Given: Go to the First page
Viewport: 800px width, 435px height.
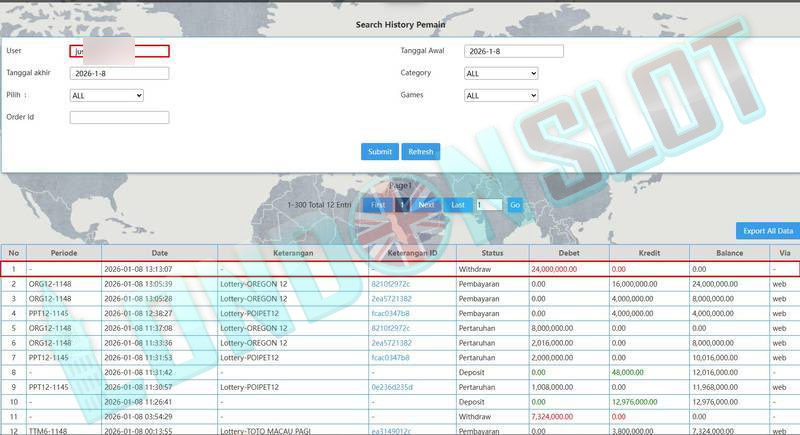Looking at the screenshot, I should pos(377,204).
